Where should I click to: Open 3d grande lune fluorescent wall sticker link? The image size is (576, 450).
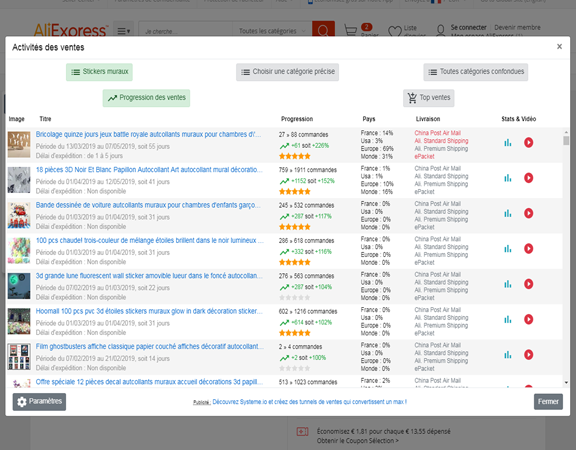pos(149,276)
